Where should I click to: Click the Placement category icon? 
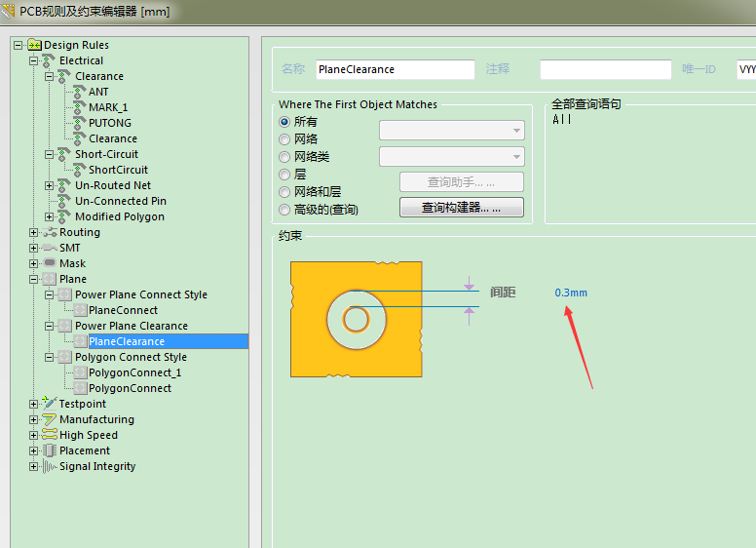pyautogui.click(x=50, y=450)
